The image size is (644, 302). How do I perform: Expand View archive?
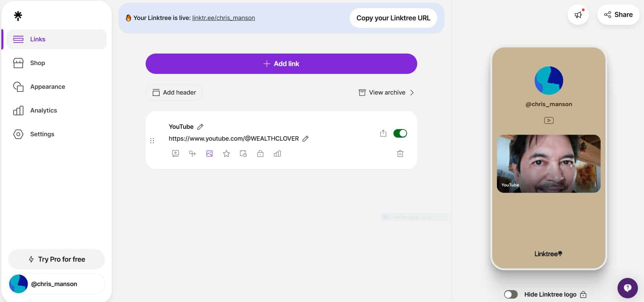(x=386, y=93)
